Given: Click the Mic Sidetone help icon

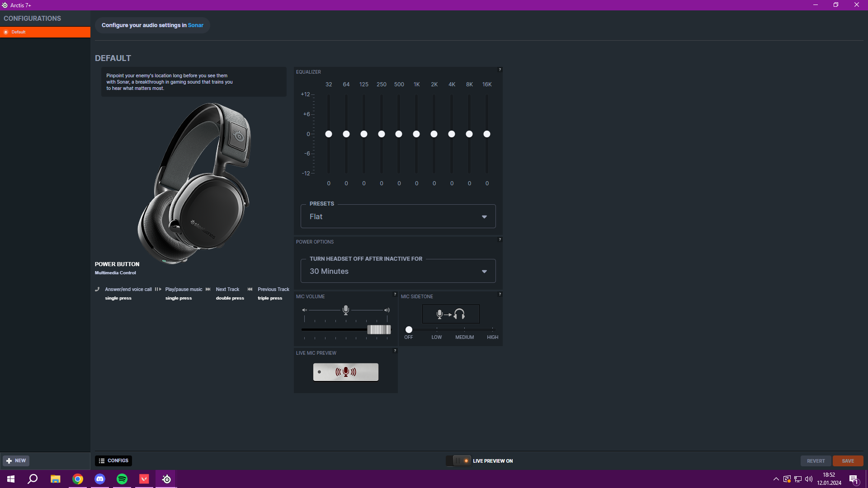Looking at the screenshot, I should 500,294.
